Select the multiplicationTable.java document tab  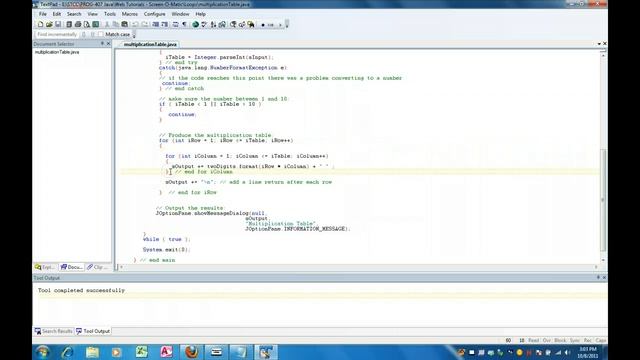click(150, 44)
